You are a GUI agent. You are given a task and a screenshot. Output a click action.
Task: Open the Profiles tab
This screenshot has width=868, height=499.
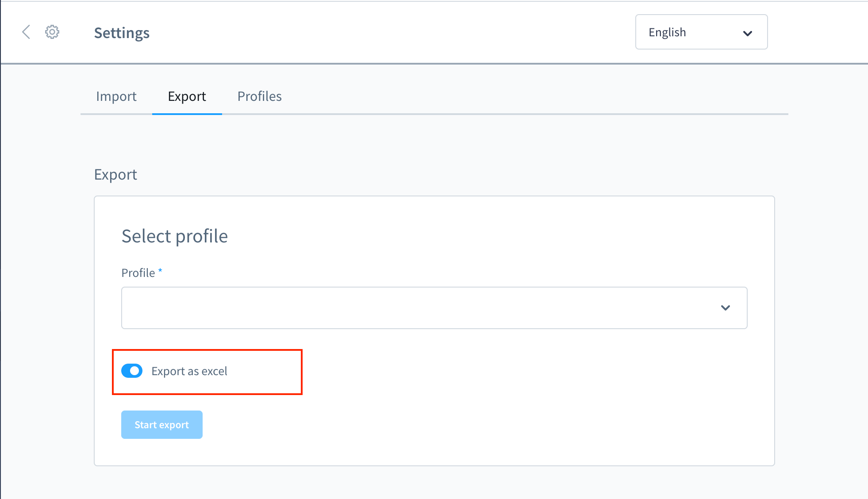(260, 96)
